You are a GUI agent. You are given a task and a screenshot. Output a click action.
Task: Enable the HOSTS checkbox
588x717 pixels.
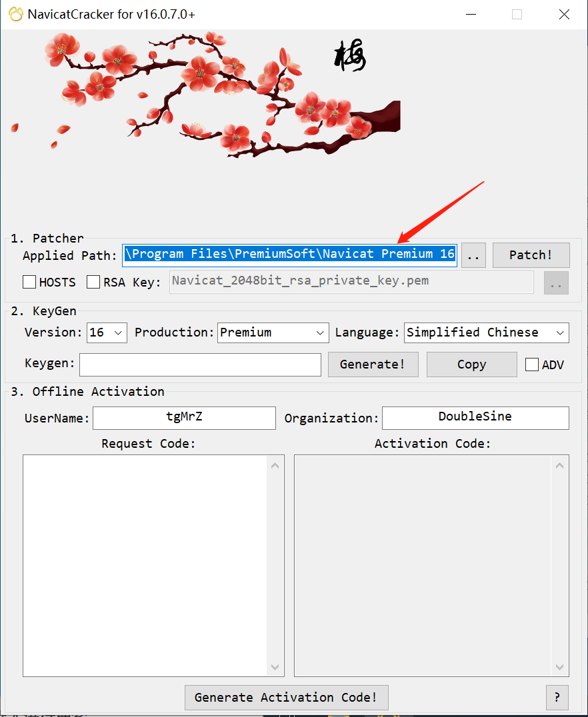[29, 283]
